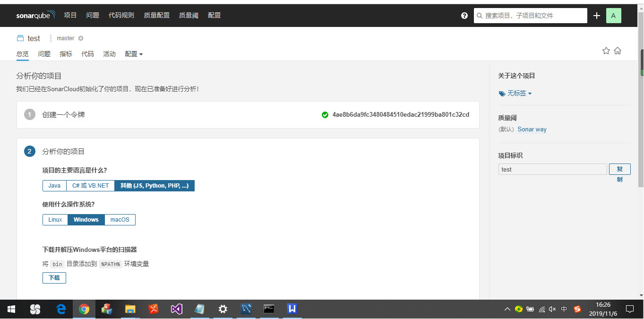Screen dimensions: 644x319
Task: Click the green token checkmark icon
Action: click(x=325, y=114)
